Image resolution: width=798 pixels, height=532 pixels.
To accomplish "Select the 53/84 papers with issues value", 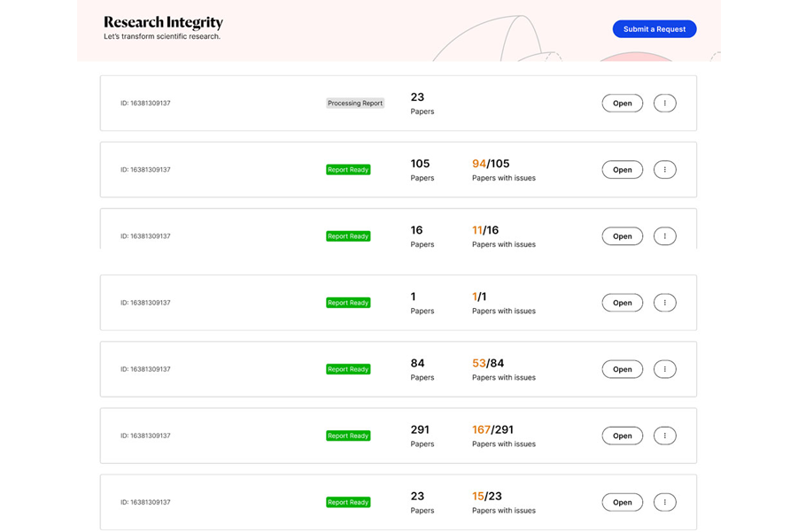I will 488,363.
